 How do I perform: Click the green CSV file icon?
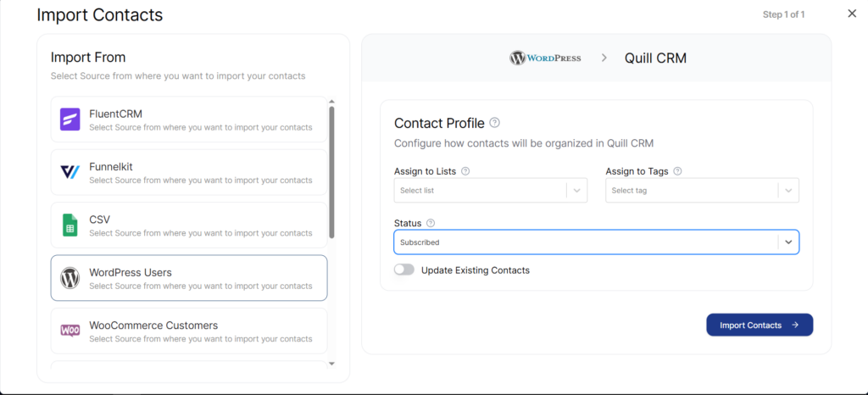(70, 225)
